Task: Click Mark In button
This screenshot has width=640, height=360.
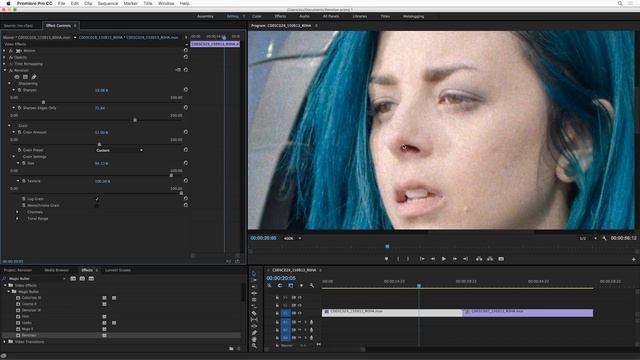Action: 398,259
